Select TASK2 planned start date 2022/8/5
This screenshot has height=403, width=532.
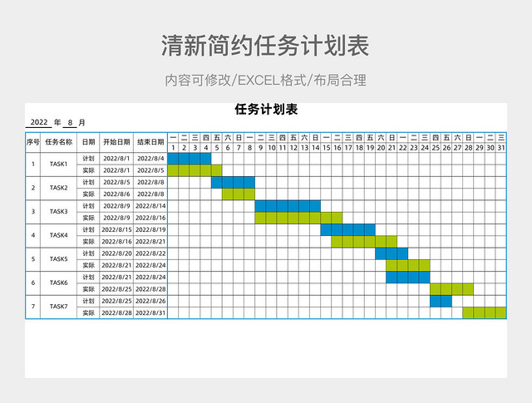coord(116,182)
